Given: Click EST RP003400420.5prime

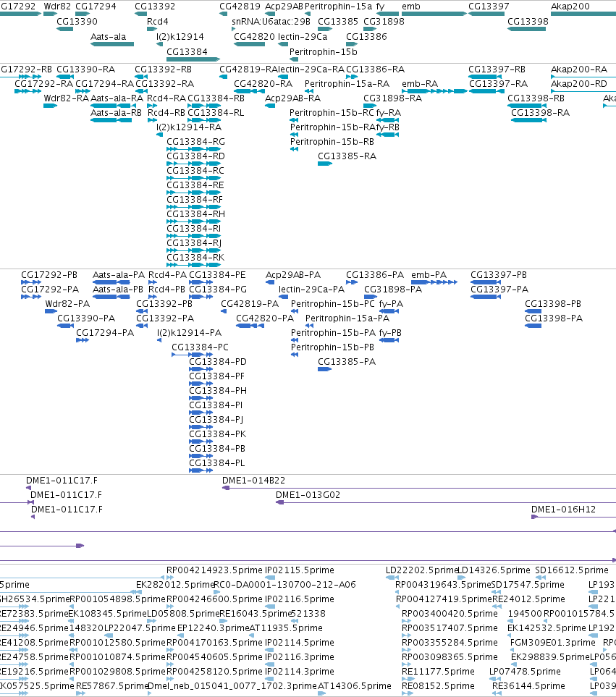Looking at the screenshot, I should pos(450,614).
